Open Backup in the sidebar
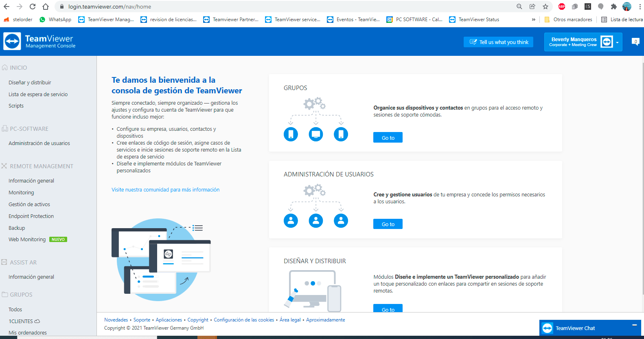This screenshot has height=339, width=644. [17, 228]
